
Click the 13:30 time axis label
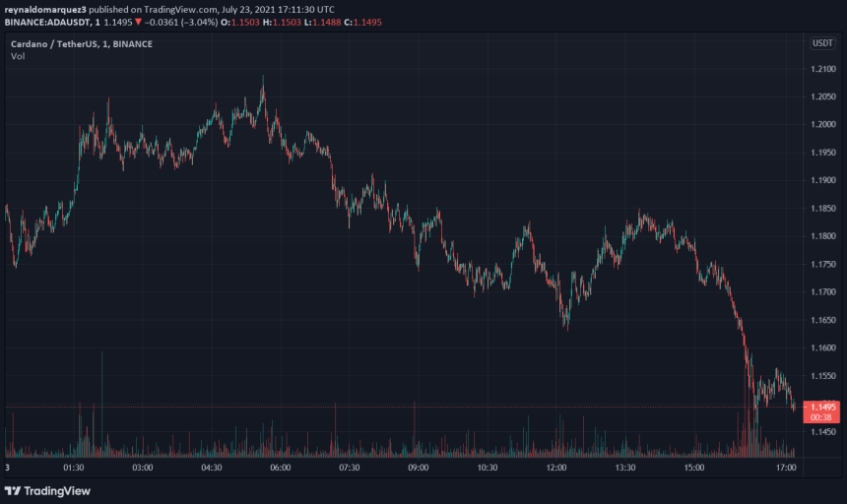(625, 468)
